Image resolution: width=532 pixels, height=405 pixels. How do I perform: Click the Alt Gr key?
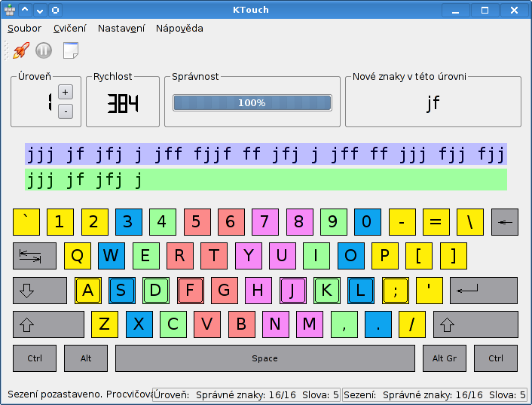point(445,358)
